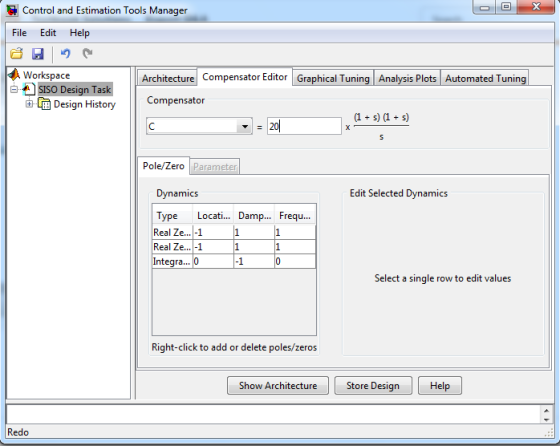Switch to the Graphical Tuning tab
This screenshot has height=446, width=560.
(333, 78)
